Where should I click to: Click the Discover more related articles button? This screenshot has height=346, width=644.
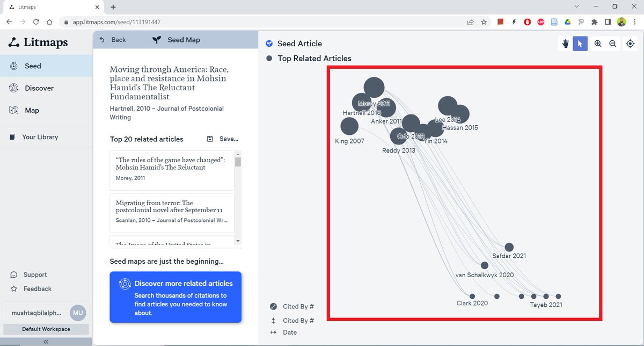[x=175, y=297]
